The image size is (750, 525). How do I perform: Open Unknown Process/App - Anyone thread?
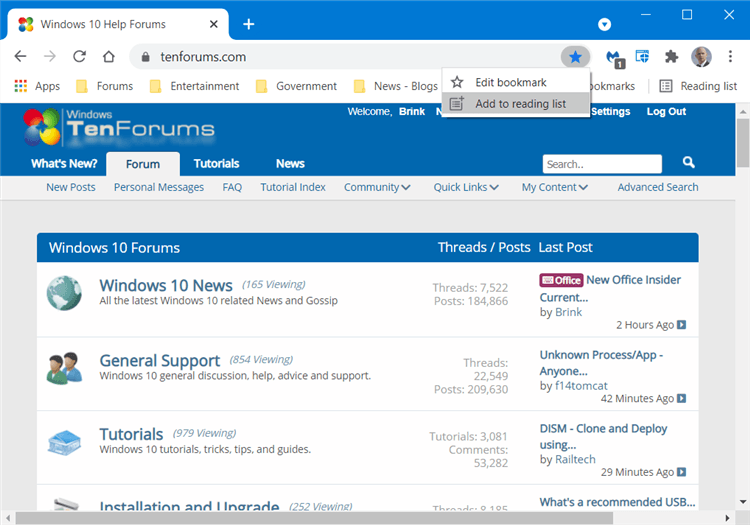(601, 363)
